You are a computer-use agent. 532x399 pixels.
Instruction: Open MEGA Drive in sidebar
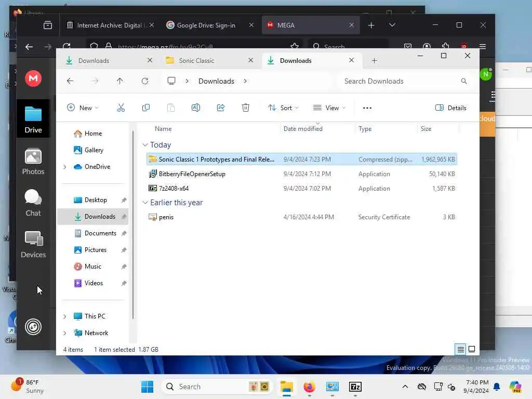(x=33, y=119)
